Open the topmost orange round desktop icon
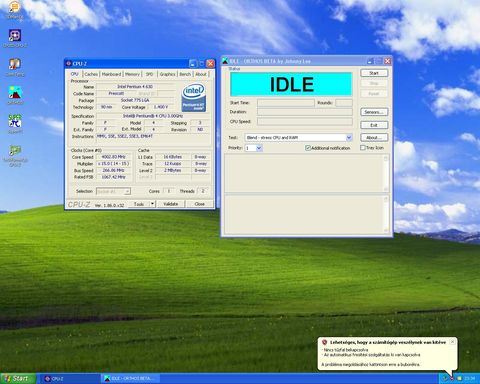Screen dimensions: 480x384 (14, 7)
